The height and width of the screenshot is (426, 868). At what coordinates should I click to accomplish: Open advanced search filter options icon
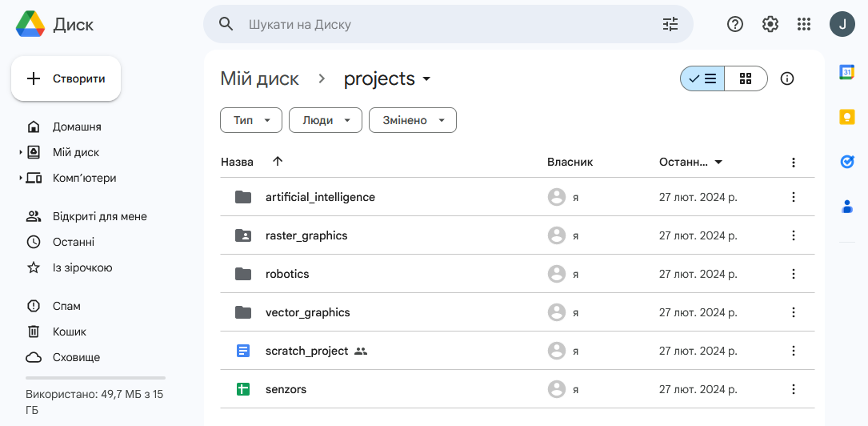tap(670, 24)
